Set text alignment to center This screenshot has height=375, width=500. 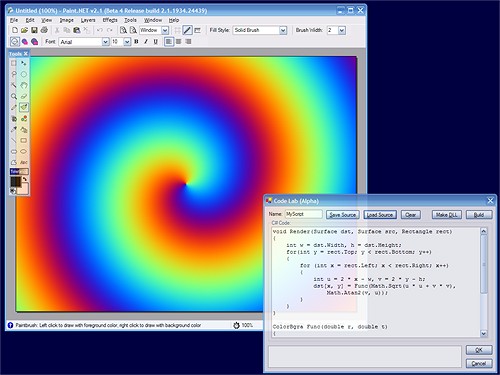pyautogui.click(x=179, y=42)
